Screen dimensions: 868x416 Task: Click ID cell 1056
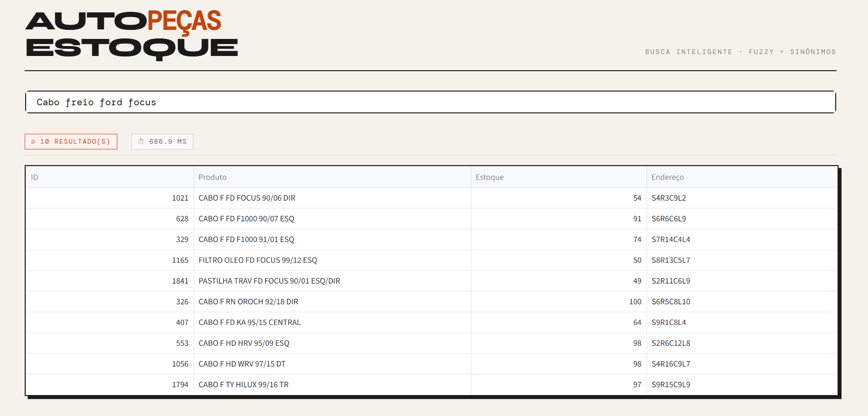(x=180, y=364)
